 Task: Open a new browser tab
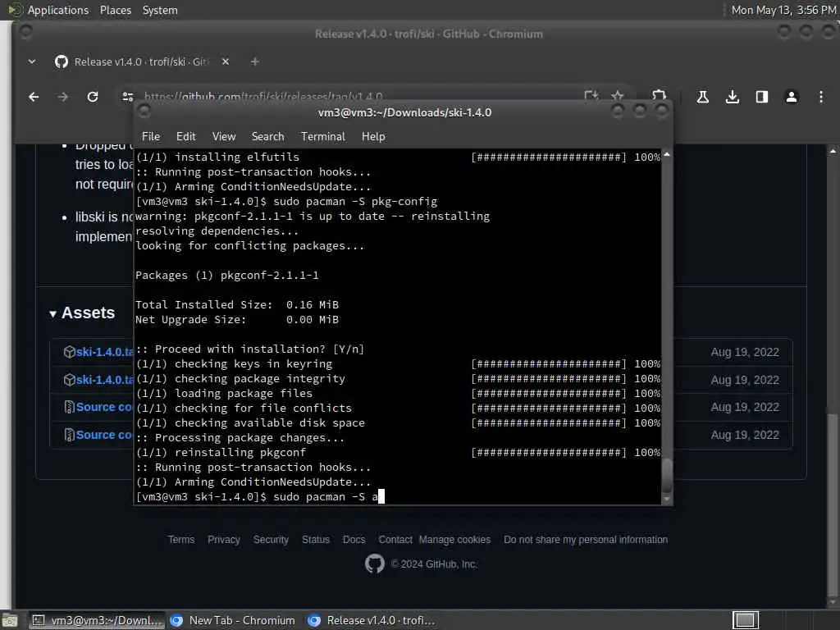click(x=255, y=62)
